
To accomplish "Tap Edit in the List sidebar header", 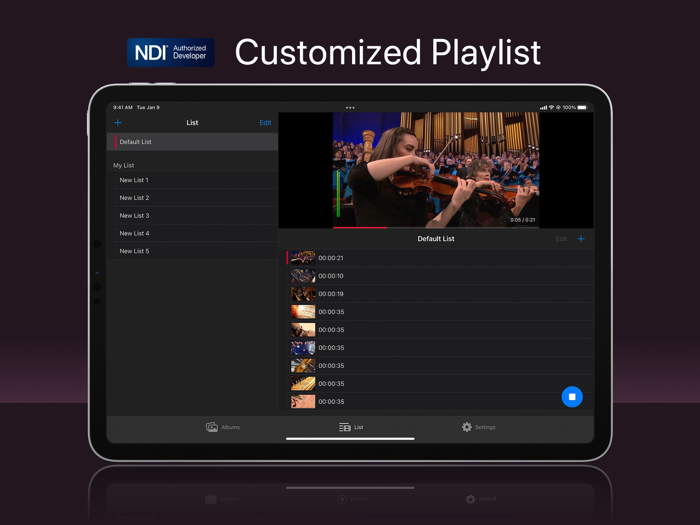I will pyautogui.click(x=265, y=123).
